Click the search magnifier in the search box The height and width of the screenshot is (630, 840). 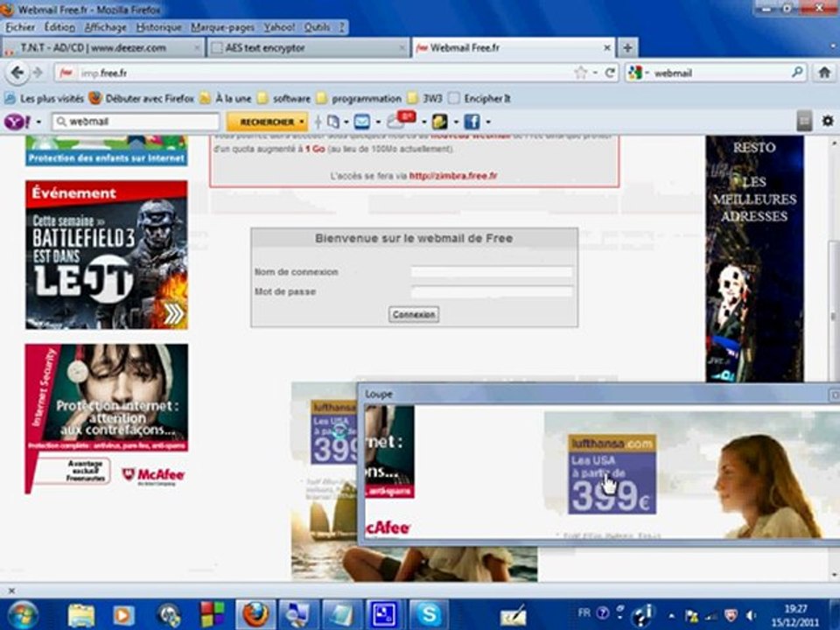pos(797,72)
